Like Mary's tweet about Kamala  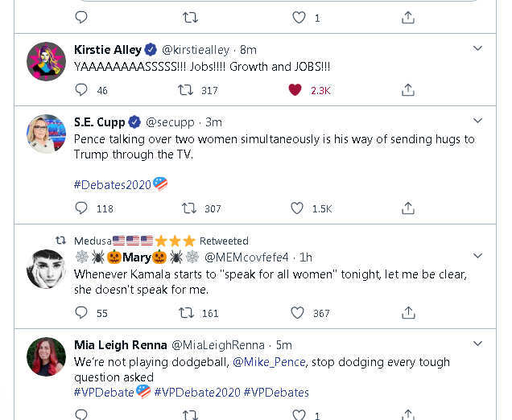pyautogui.click(x=297, y=313)
